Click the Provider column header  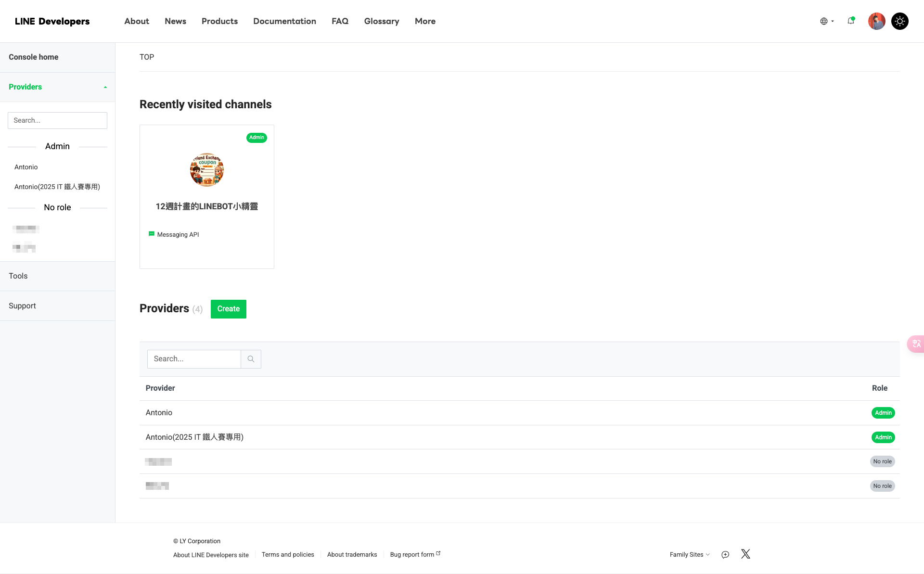tap(160, 388)
